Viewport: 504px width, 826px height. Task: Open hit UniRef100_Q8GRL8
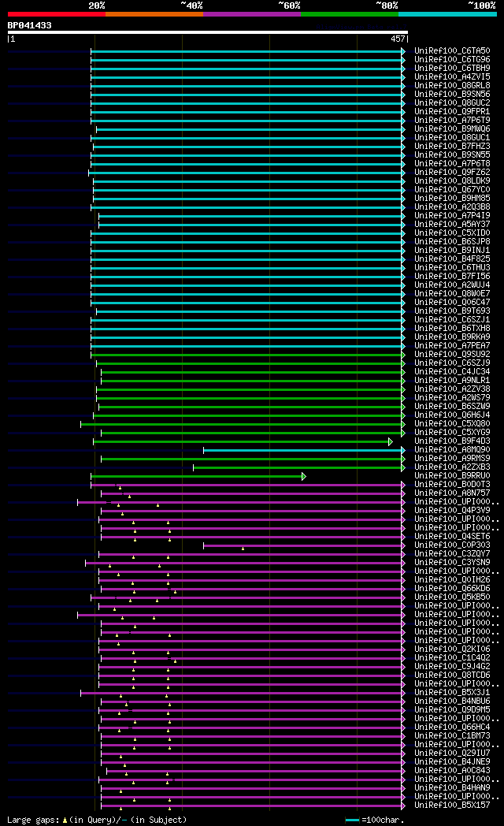[452, 85]
